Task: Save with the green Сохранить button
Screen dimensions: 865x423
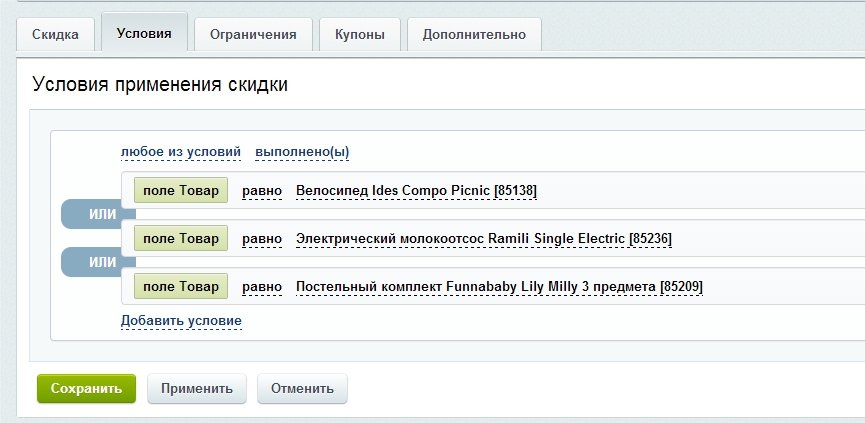Action: (x=86, y=388)
